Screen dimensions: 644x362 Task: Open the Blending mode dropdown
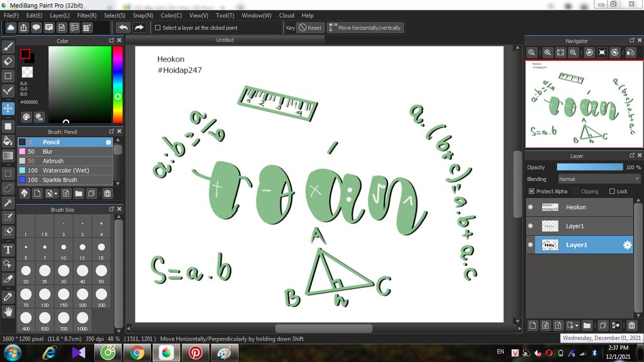point(599,179)
